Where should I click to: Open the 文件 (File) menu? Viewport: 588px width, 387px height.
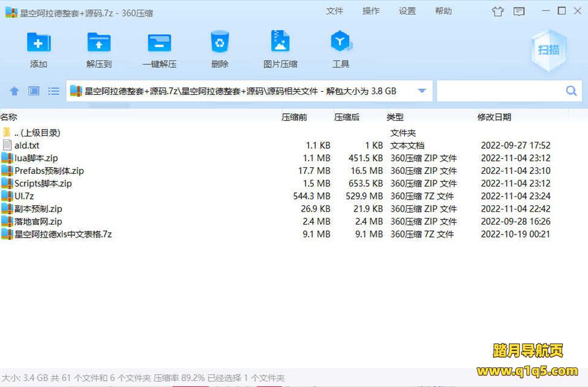point(334,11)
